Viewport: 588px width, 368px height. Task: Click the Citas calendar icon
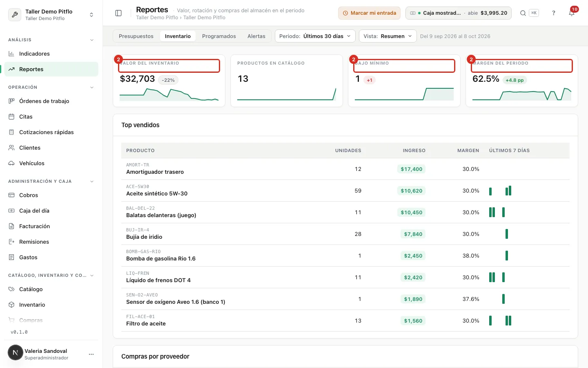(11, 117)
